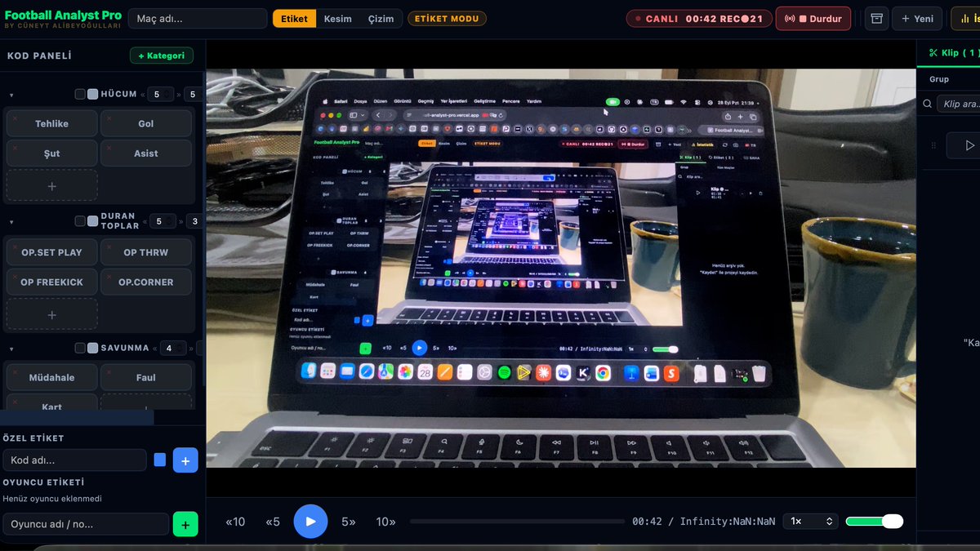Switch to the Kesim tab

[338, 19]
